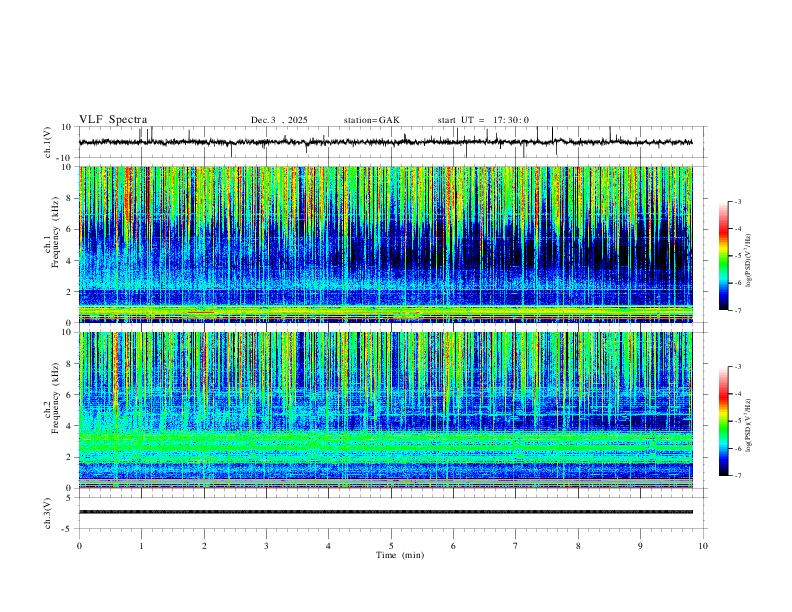Click the "4" kHz tick on ch.1 frequency axis

69,260
